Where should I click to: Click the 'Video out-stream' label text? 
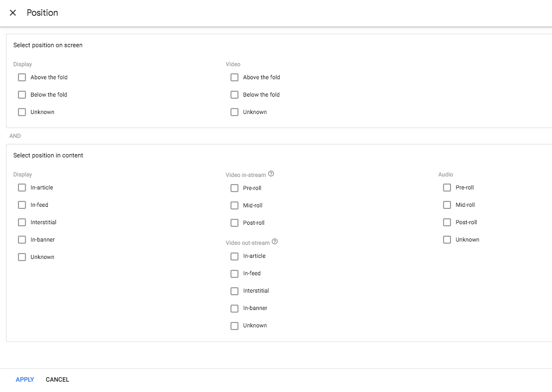(248, 243)
